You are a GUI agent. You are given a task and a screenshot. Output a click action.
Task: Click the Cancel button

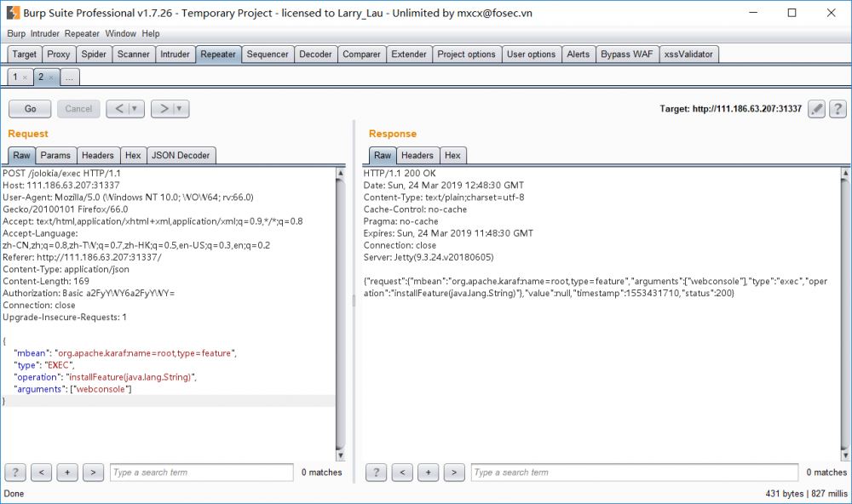pyautogui.click(x=78, y=108)
